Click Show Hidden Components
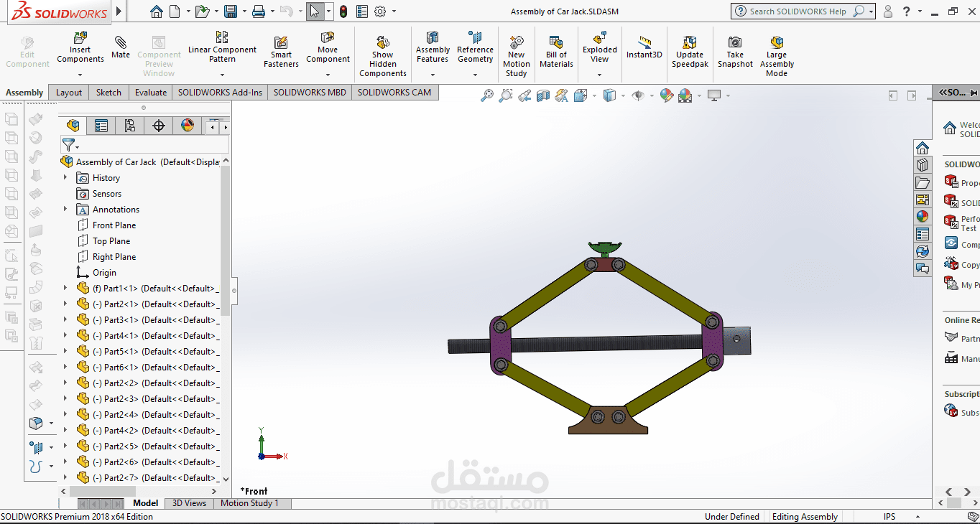The image size is (980, 524). point(383,56)
